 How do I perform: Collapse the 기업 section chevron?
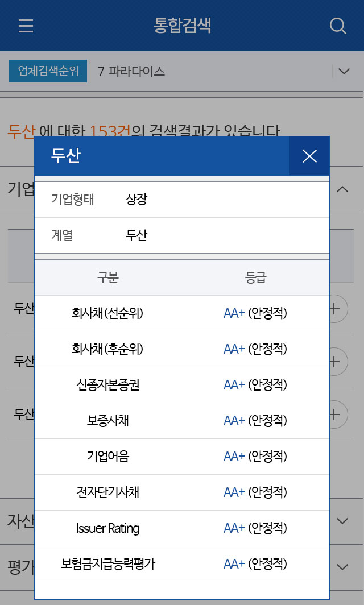[342, 189]
